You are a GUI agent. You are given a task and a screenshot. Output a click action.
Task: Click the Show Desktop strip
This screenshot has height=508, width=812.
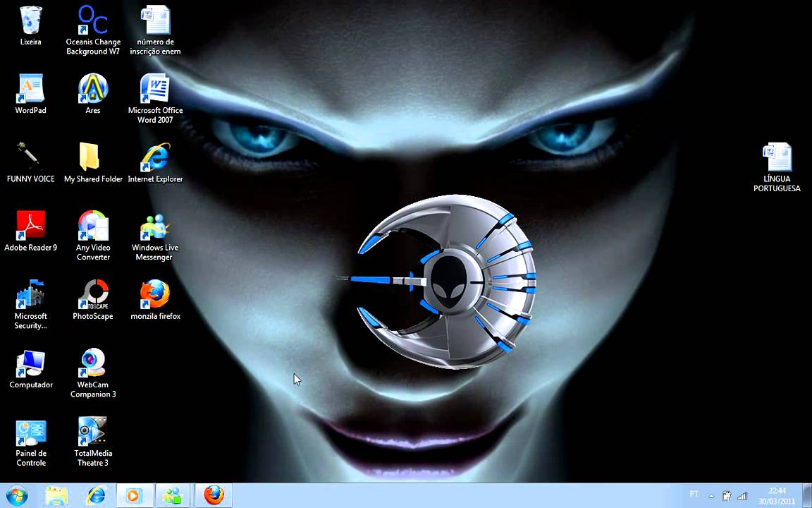tap(807, 495)
